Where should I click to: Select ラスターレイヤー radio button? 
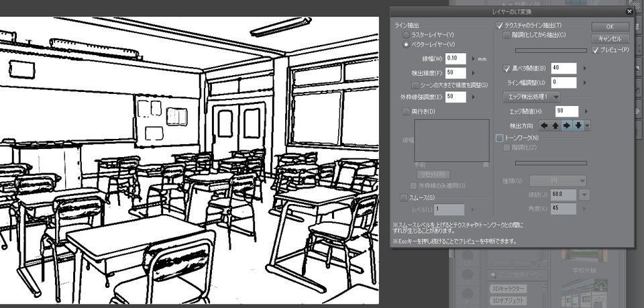coord(406,34)
